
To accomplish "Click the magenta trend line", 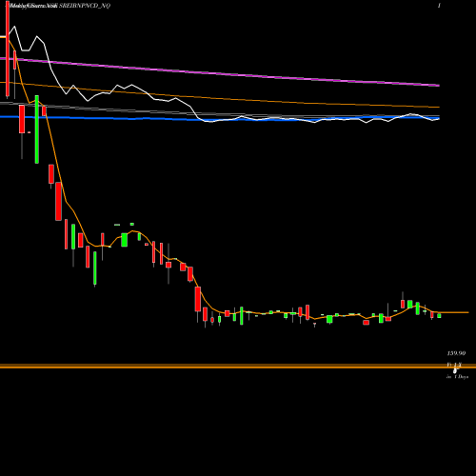I will pos(220,72).
